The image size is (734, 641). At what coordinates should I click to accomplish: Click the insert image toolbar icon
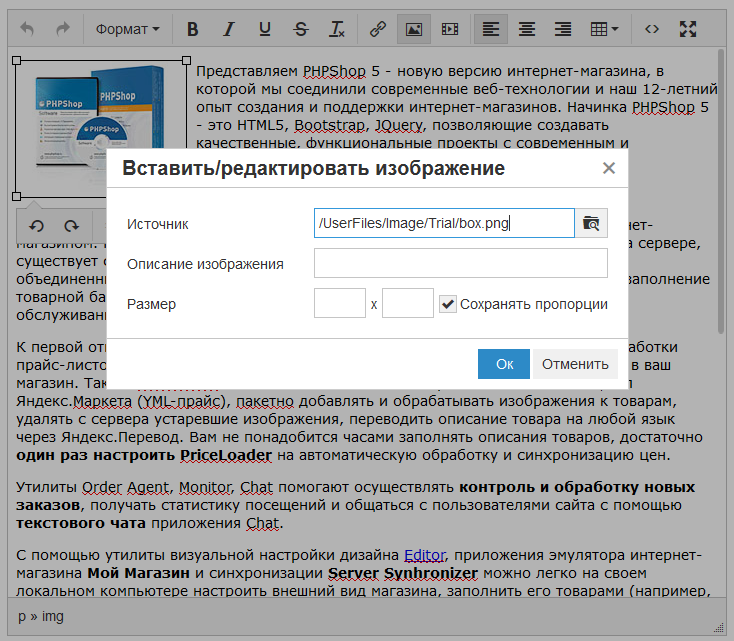pos(414,29)
